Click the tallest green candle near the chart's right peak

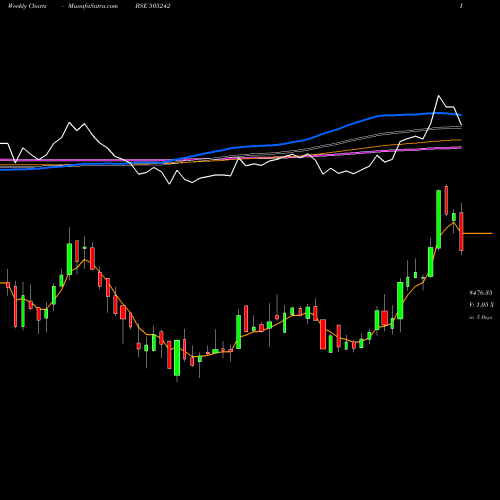click(439, 219)
